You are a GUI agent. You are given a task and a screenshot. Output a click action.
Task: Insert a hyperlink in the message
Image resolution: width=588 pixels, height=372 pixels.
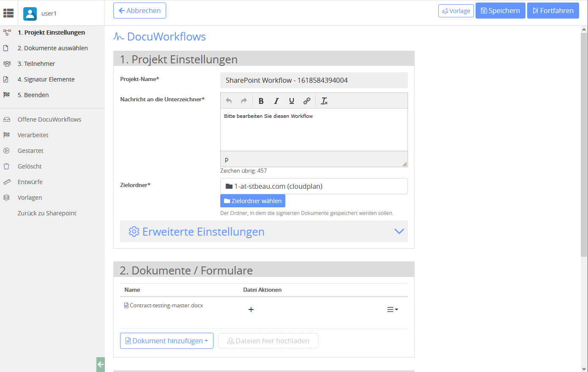pos(306,100)
